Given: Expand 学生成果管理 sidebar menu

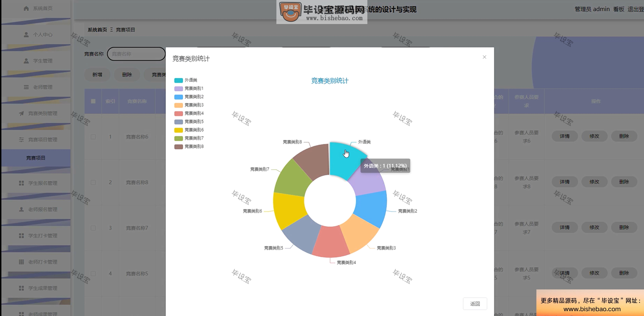Looking at the screenshot, I should (36, 288).
